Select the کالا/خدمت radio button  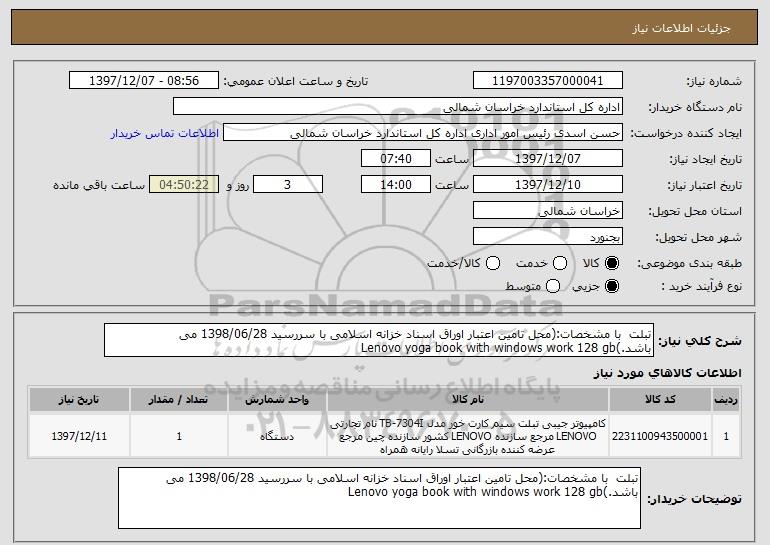point(493,263)
